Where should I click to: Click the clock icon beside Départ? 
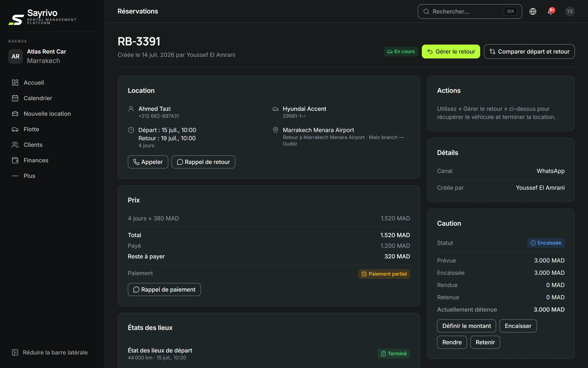131,130
